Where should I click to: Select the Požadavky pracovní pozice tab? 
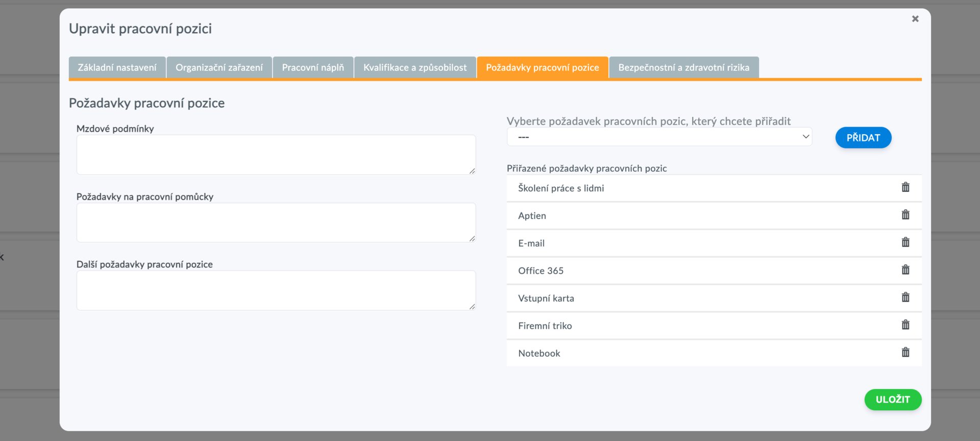(x=543, y=67)
